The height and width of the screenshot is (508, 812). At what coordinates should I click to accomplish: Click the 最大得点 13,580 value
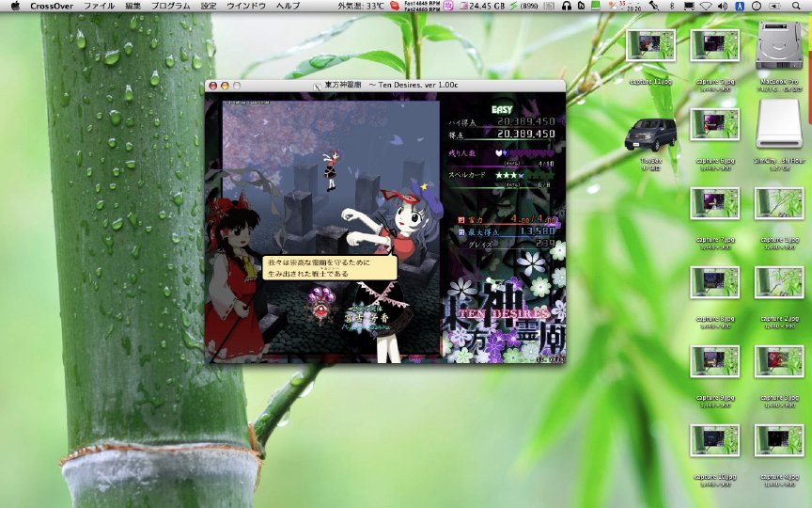pos(539,231)
